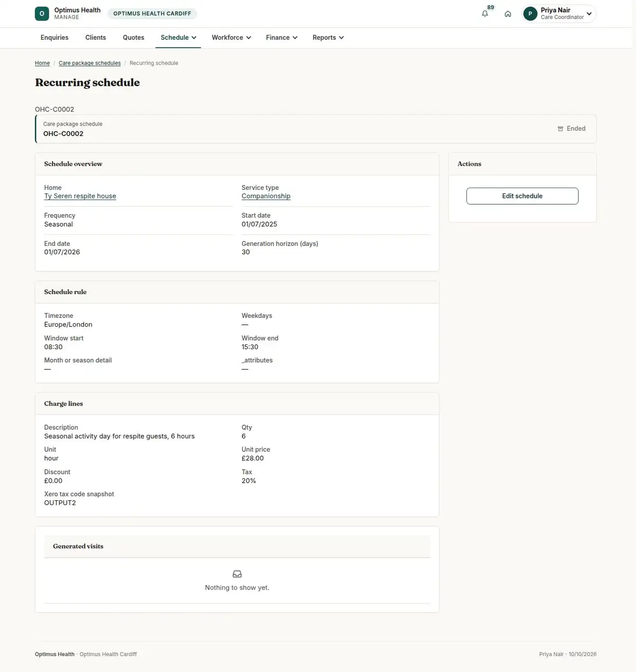
Task: Expand the Workforce dropdown menu
Action: pos(231,38)
